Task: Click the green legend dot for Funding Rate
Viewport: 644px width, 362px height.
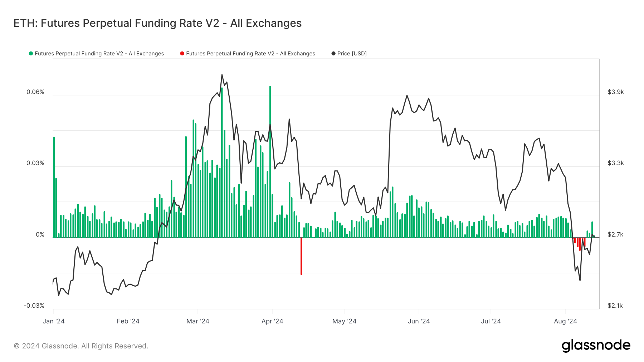Action: (31, 54)
